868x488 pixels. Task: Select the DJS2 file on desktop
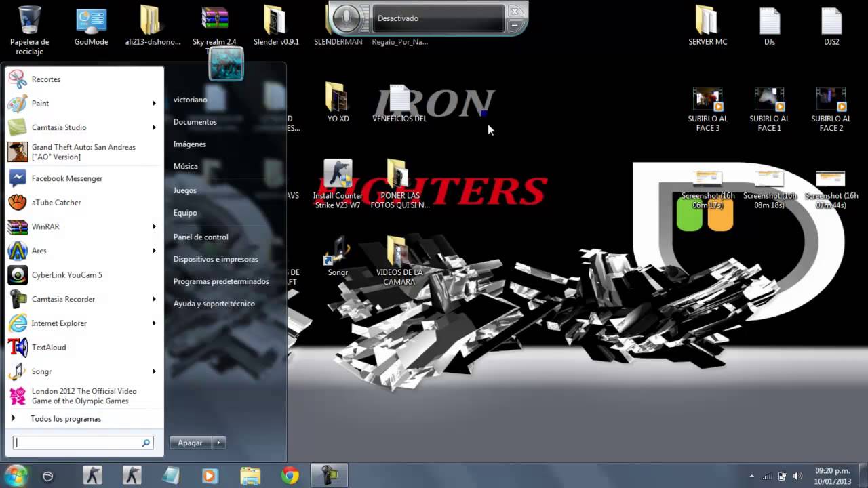click(x=831, y=27)
